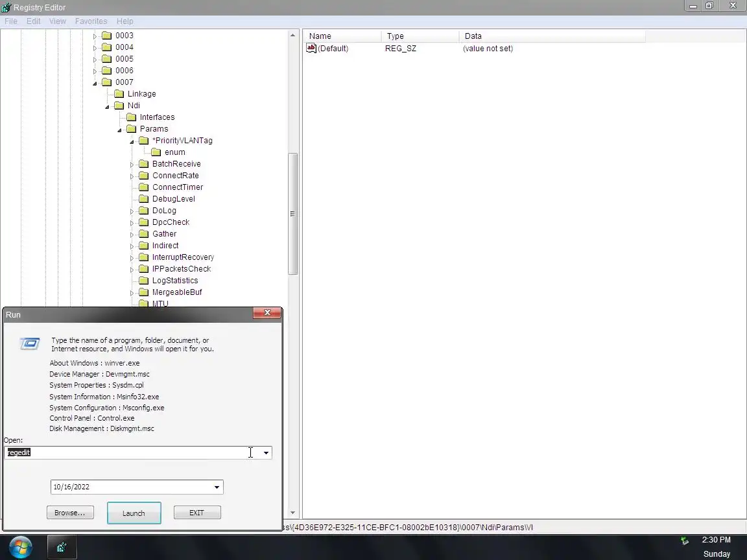The width and height of the screenshot is (747, 560).
Task: Click the Indirect folder icon
Action: 144,246
